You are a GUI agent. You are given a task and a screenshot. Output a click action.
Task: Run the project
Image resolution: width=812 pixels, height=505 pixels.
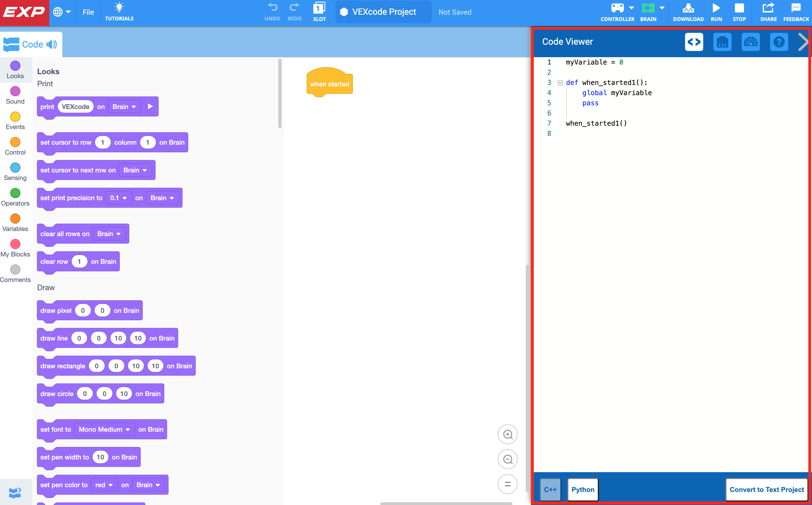point(716,12)
